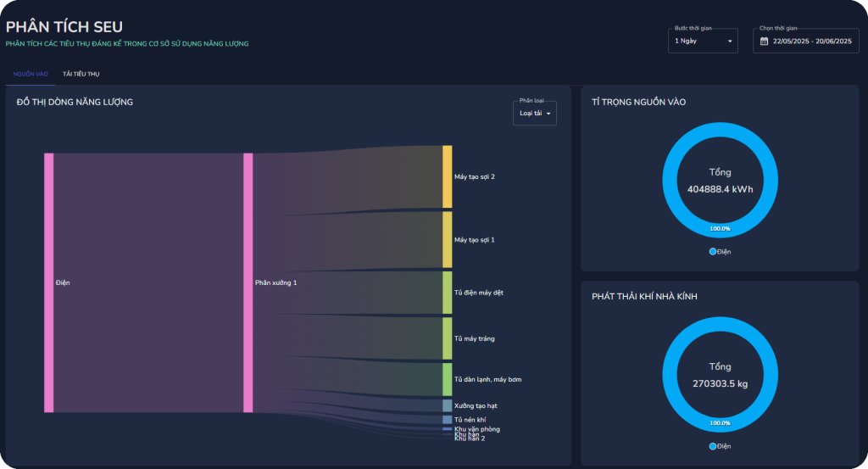This screenshot has height=469, width=868.
Task: Click the Điện legend dot under Tỉ trọng nguồn vào
Action: coord(713,252)
